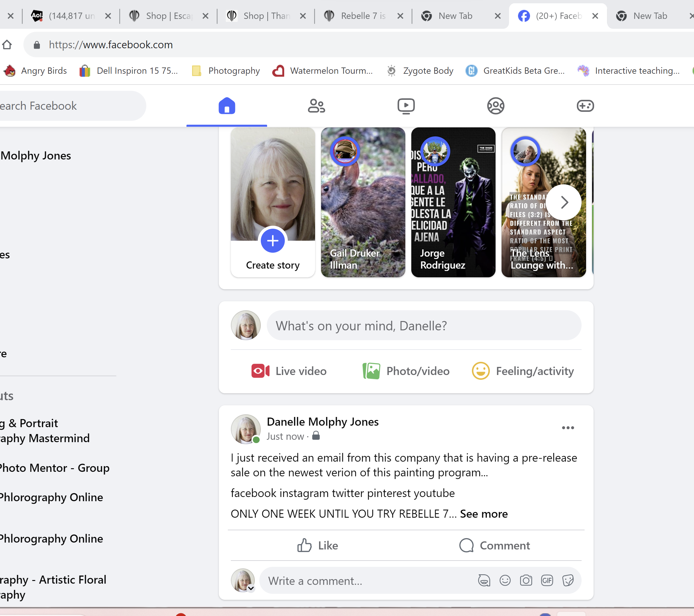Select the Facebook Home tab

coord(226,106)
